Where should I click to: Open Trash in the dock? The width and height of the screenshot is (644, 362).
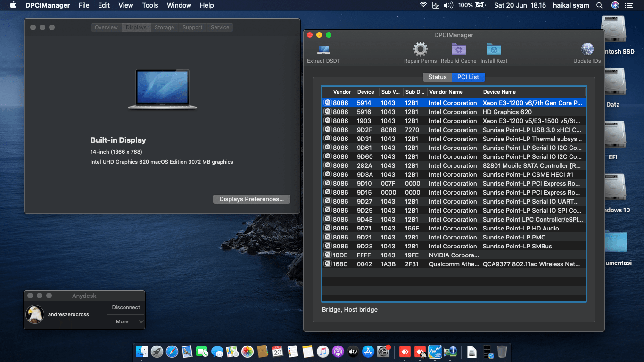(x=502, y=351)
